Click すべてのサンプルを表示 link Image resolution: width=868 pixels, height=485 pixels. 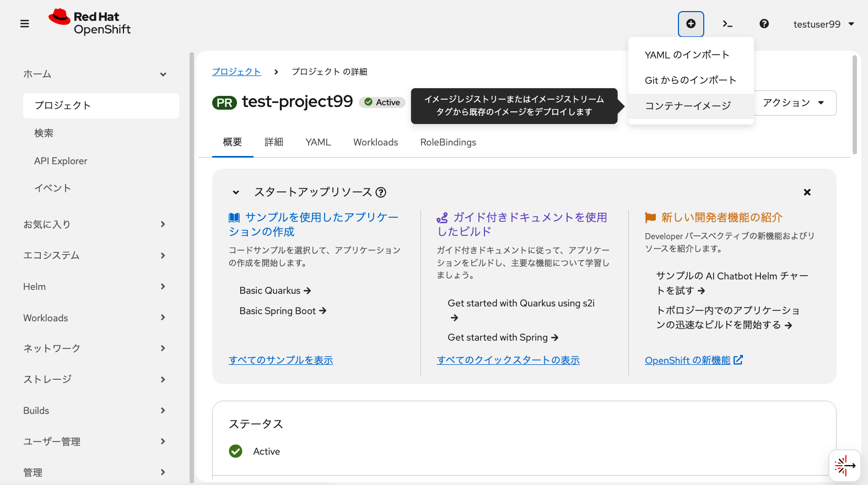[281, 360]
